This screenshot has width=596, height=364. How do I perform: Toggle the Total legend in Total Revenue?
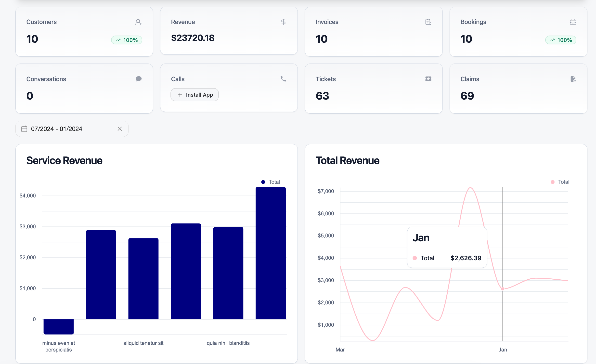pyautogui.click(x=560, y=182)
